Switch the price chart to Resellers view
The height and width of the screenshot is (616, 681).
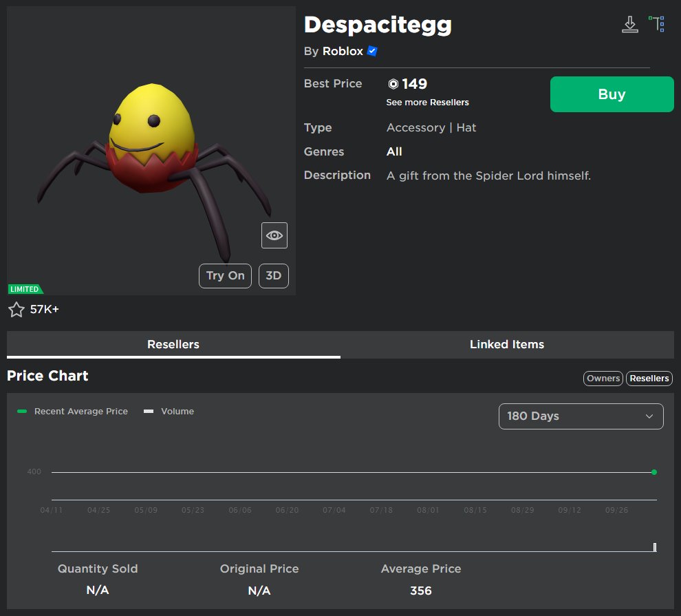coord(649,378)
